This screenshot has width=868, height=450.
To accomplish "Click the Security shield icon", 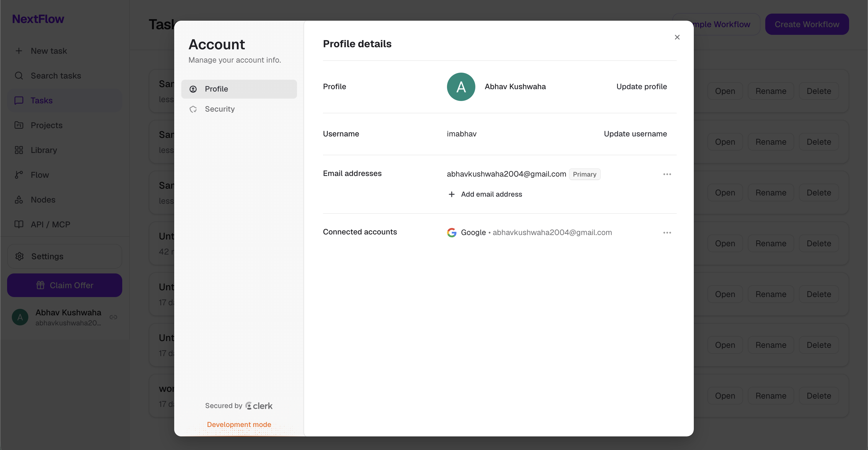I will [x=193, y=109].
